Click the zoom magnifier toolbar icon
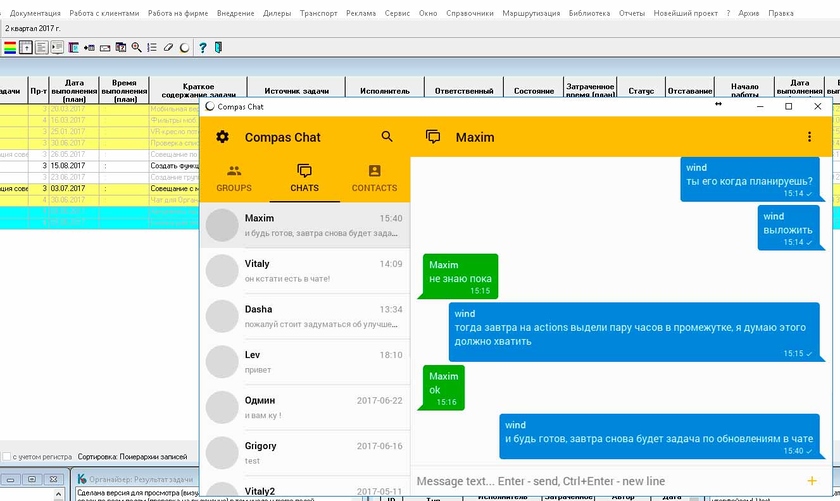 click(x=137, y=47)
